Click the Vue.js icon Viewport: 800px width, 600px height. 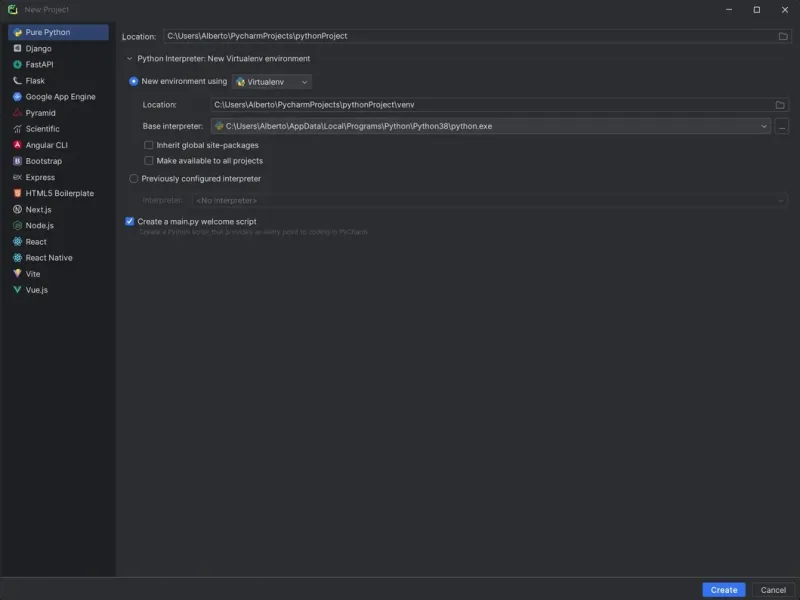(x=17, y=289)
